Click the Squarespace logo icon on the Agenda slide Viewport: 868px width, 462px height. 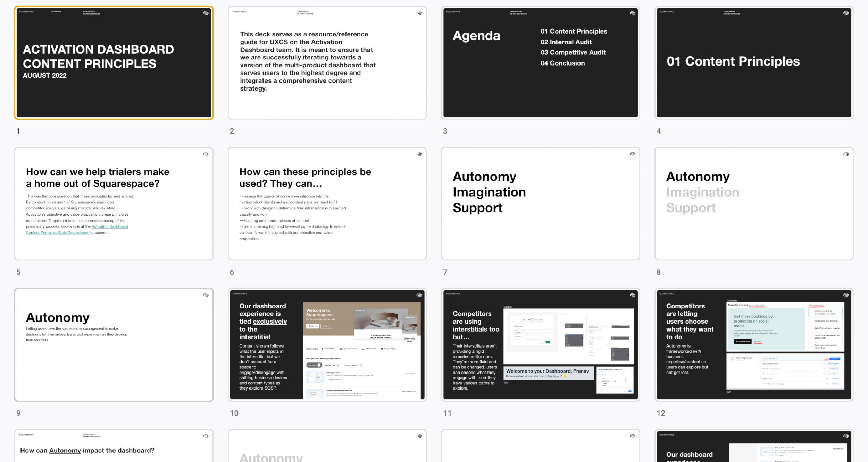tap(633, 13)
